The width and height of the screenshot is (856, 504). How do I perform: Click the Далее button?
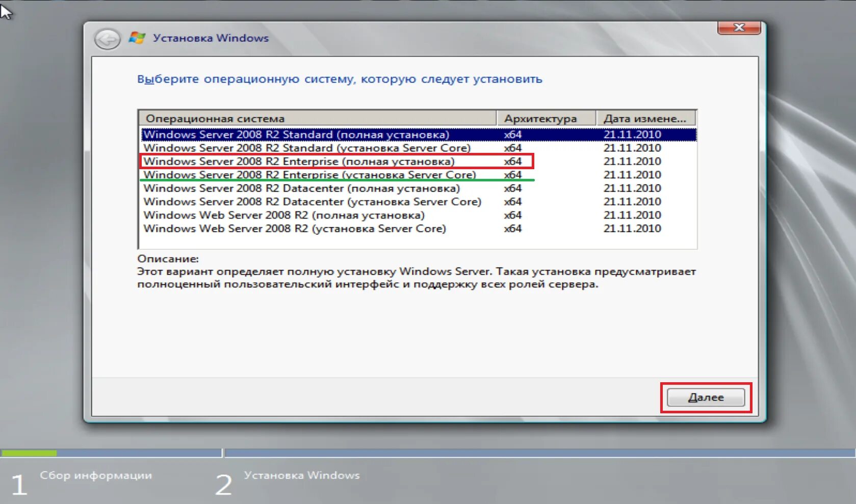pyautogui.click(x=706, y=397)
